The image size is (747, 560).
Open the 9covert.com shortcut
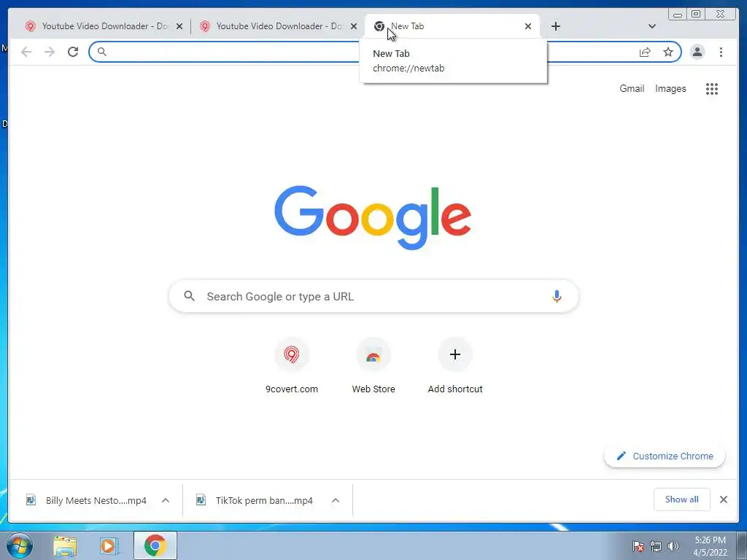292,366
